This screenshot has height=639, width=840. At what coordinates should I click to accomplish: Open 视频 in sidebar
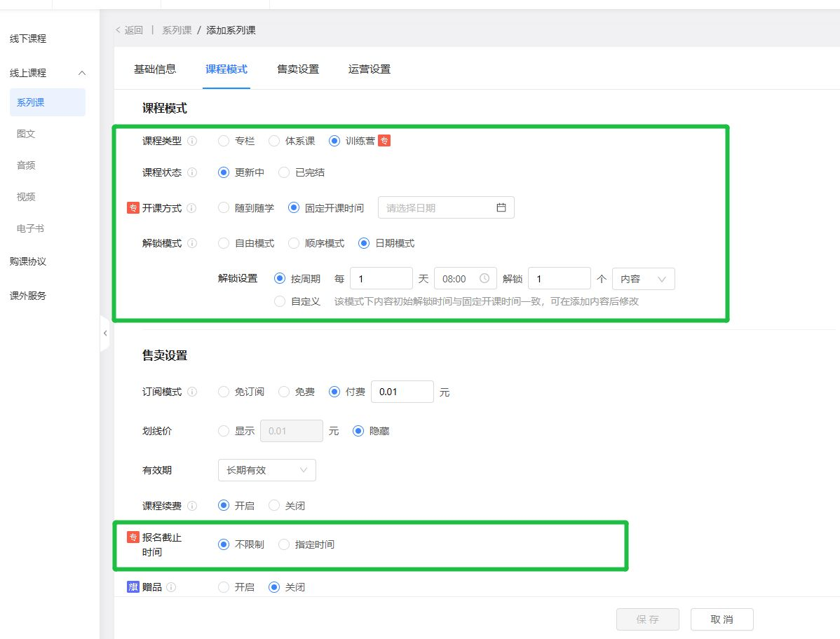coord(26,197)
